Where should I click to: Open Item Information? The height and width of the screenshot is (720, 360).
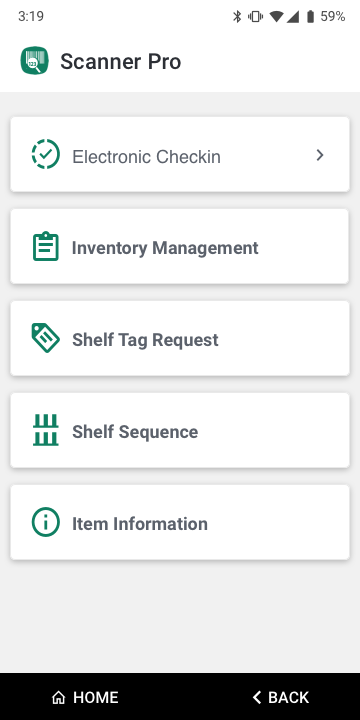coord(180,522)
